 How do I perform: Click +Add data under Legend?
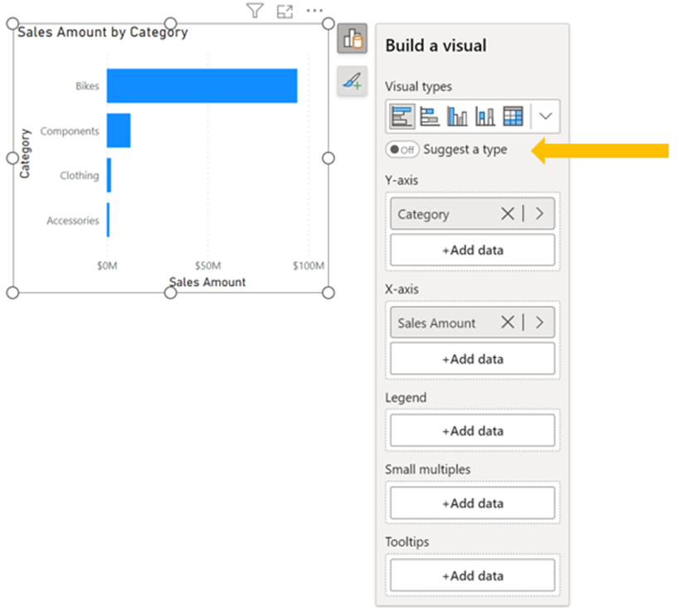(x=472, y=431)
